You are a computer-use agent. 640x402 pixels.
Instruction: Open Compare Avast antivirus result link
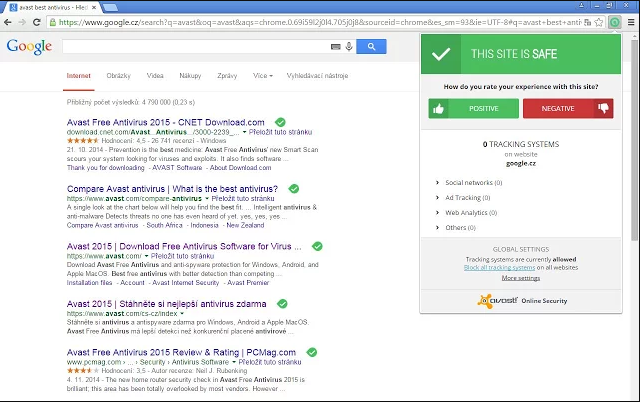(172, 189)
